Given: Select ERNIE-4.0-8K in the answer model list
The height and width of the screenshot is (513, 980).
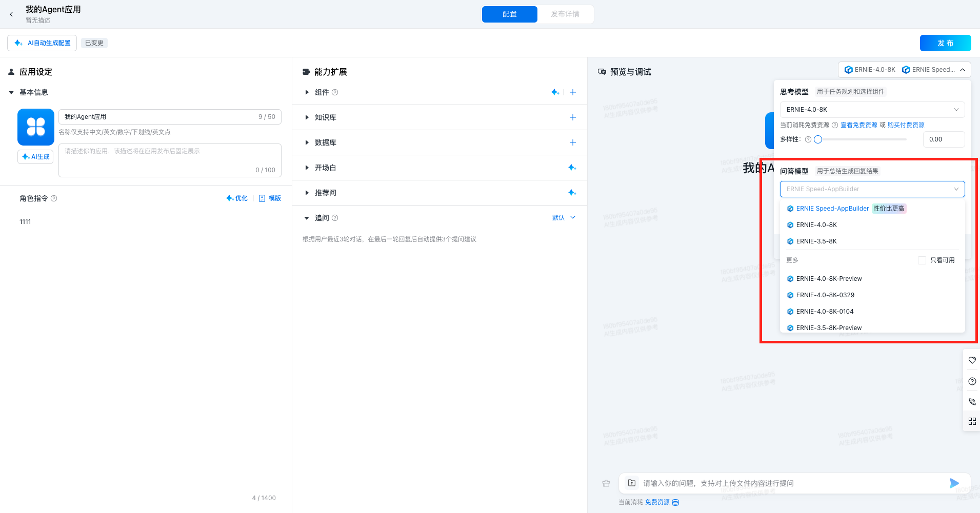Looking at the screenshot, I should click(x=872, y=225).
